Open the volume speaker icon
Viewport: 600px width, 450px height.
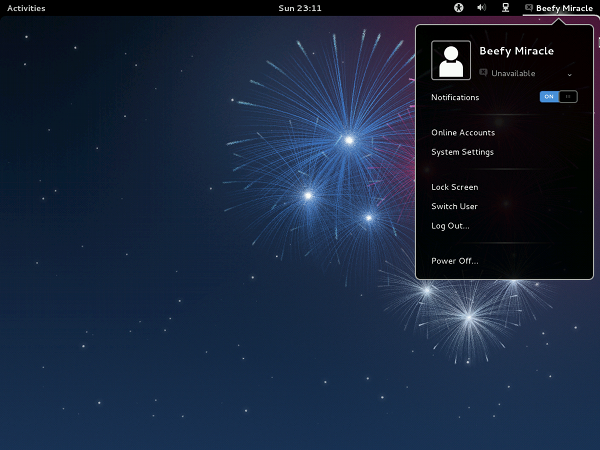[481, 8]
